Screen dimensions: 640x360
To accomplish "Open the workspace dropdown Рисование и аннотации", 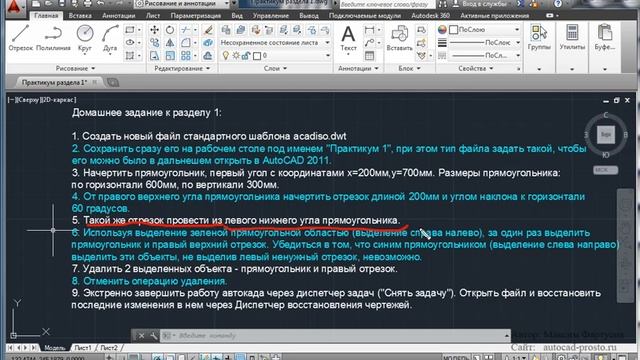I will click(x=182, y=4).
